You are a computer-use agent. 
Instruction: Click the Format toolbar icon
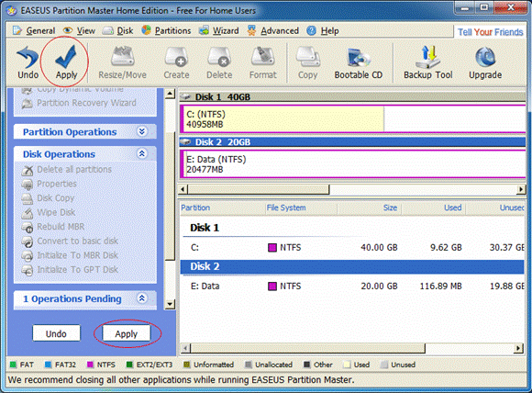(x=263, y=62)
